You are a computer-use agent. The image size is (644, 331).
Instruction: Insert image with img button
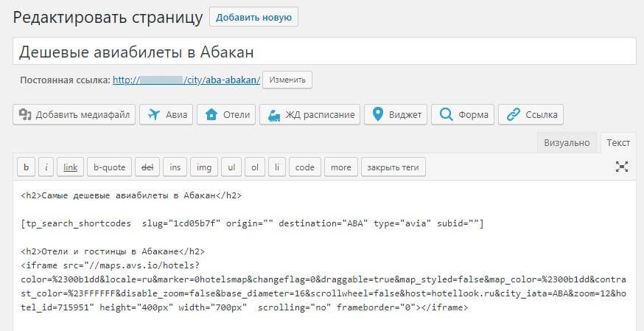point(203,167)
